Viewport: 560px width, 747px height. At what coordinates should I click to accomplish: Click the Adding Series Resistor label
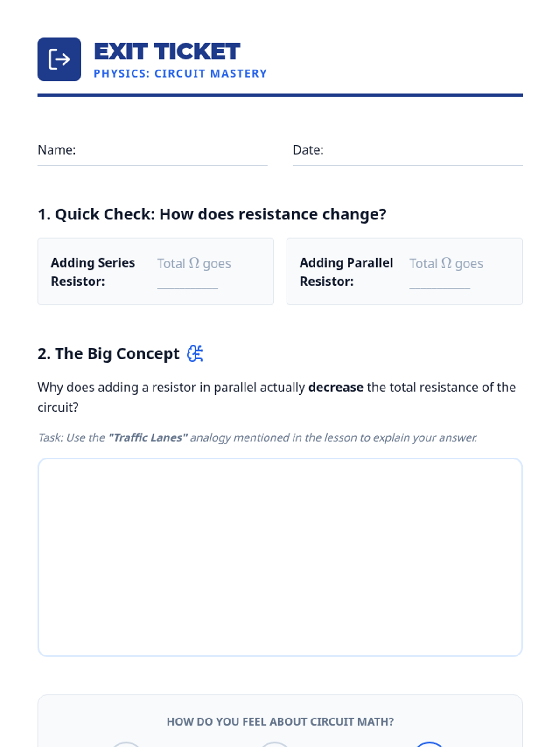(x=93, y=272)
